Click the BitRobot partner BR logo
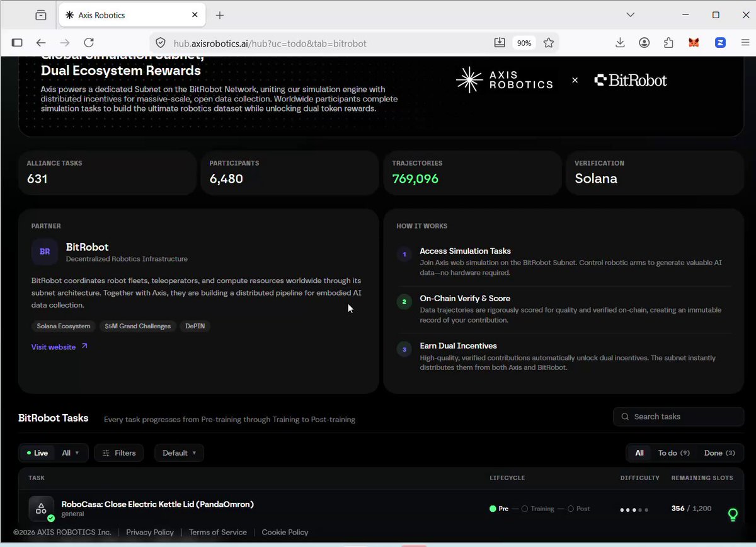Screen dimensions: 756x547 pyautogui.click(x=45, y=252)
